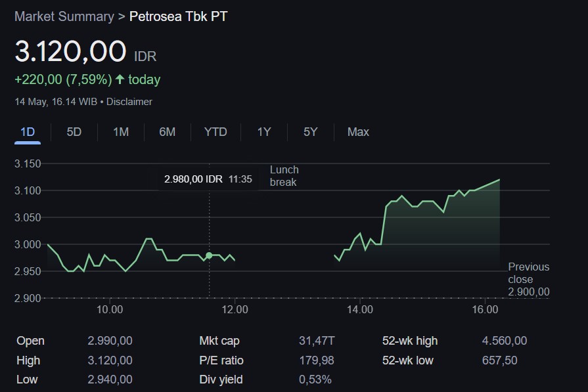The image size is (588, 392).
Task: Click the 52-wk high value 4.560,00
Action: (x=504, y=341)
